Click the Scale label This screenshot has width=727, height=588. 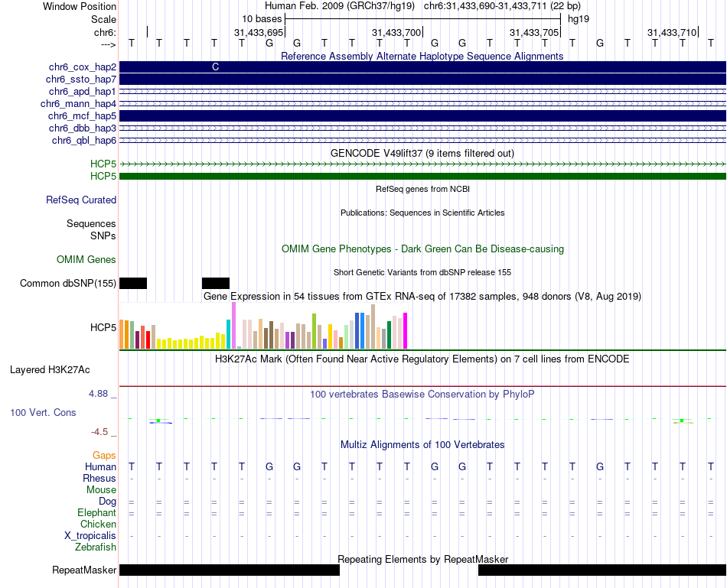coord(104,19)
